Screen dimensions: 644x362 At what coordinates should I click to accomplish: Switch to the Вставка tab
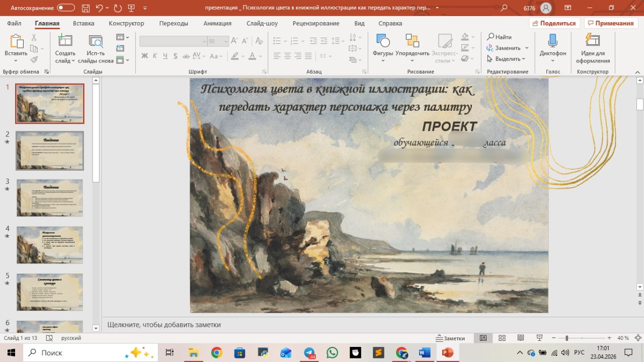[84, 23]
